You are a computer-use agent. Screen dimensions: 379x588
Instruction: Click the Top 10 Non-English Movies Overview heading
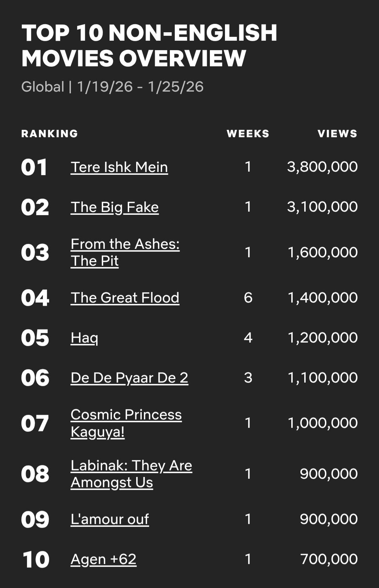(149, 45)
